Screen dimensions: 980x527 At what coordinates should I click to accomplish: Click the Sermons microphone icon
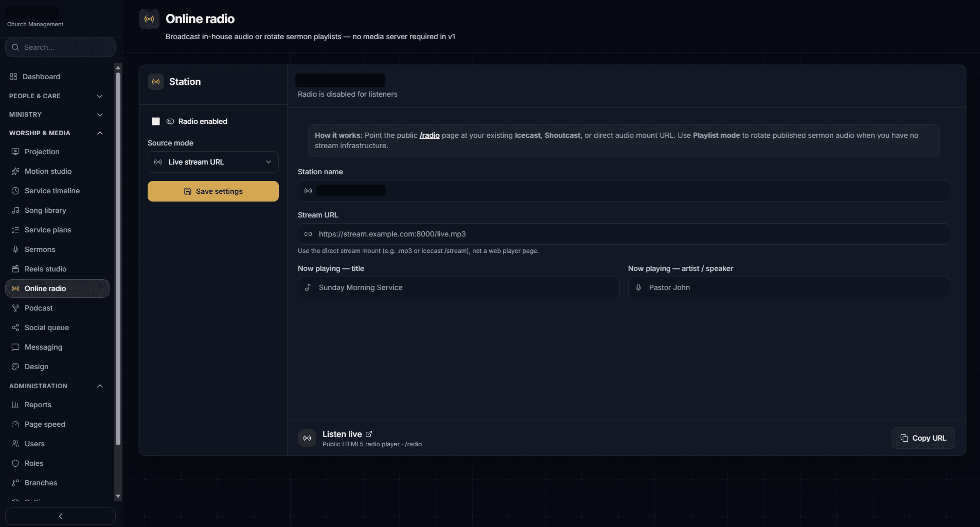pyautogui.click(x=15, y=249)
